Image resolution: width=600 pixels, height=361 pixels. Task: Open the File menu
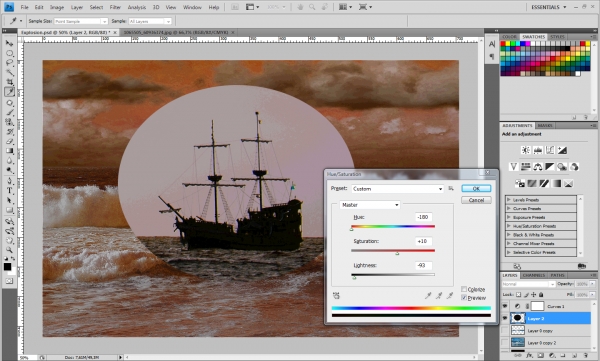coord(24,7)
